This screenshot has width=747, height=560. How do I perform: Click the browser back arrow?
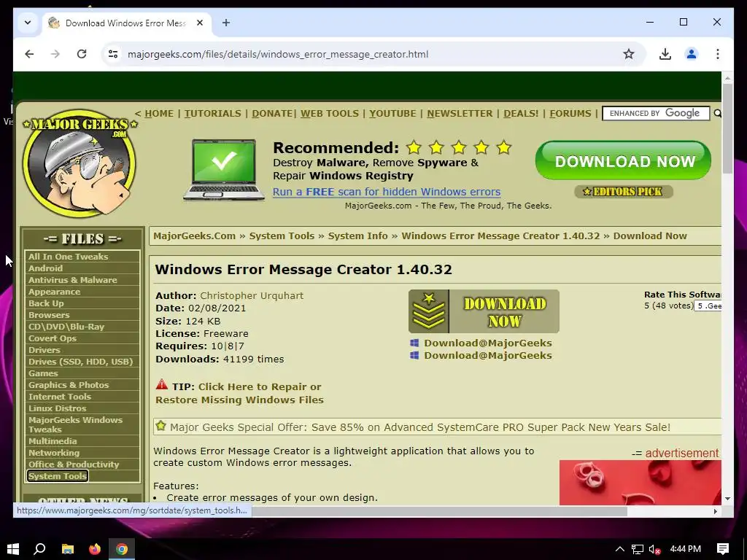click(29, 54)
